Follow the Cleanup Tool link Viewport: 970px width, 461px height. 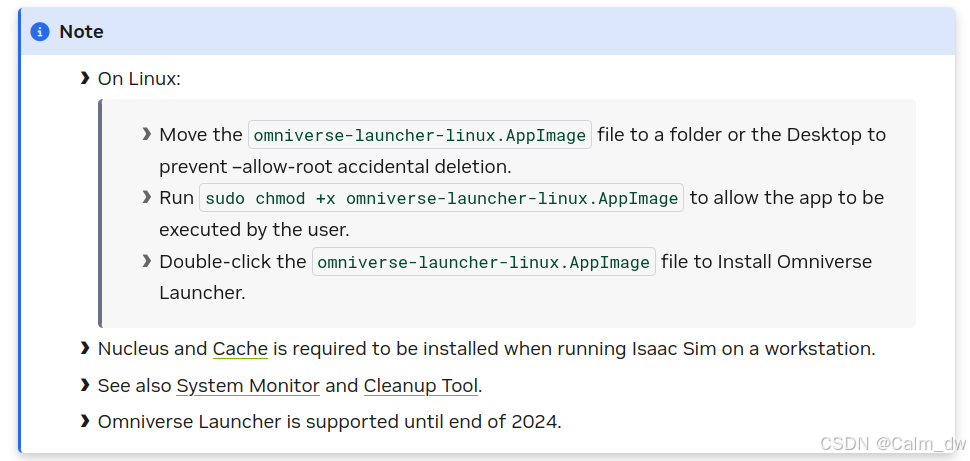click(x=421, y=385)
